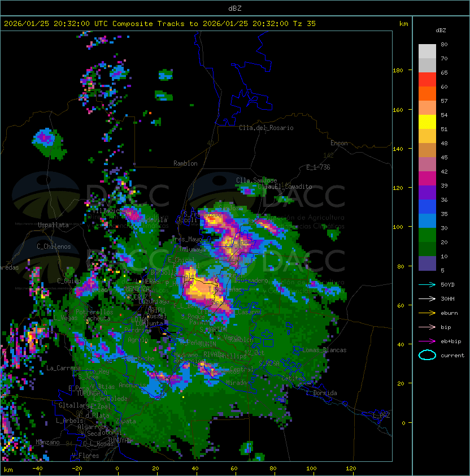Click the 30HM legend label
Image resolution: width=470 pixels, height=476 pixels.
click(x=447, y=299)
